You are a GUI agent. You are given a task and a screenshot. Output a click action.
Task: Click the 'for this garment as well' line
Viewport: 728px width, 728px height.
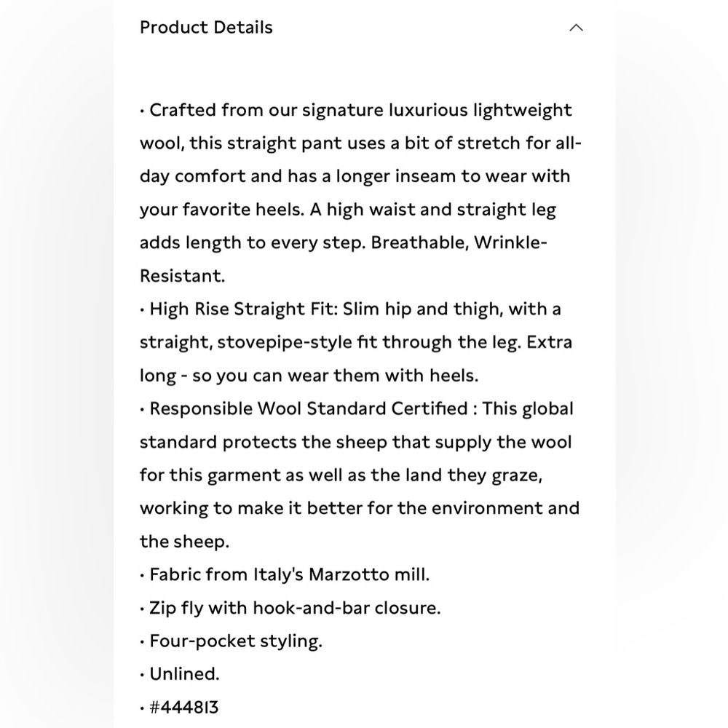[341, 475]
